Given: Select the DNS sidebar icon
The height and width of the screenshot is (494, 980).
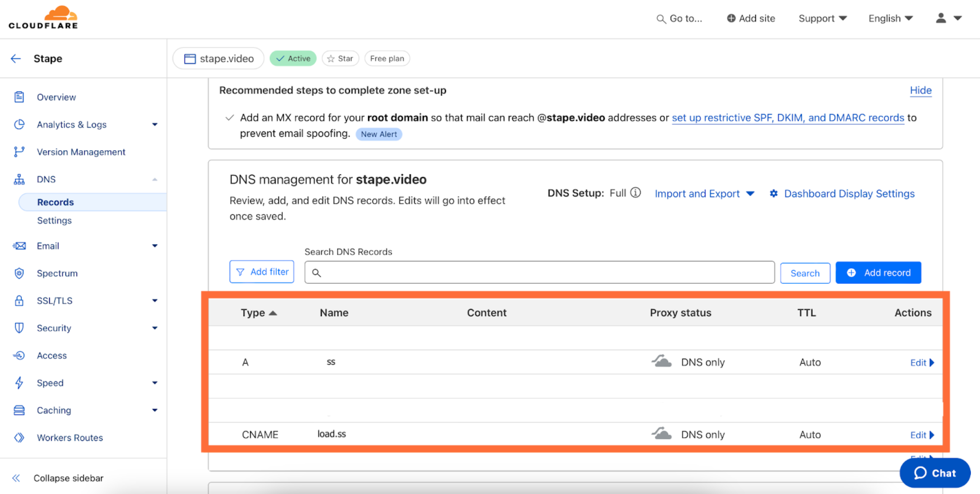Looking at the screenshot, I should click(x=19, y=179).
